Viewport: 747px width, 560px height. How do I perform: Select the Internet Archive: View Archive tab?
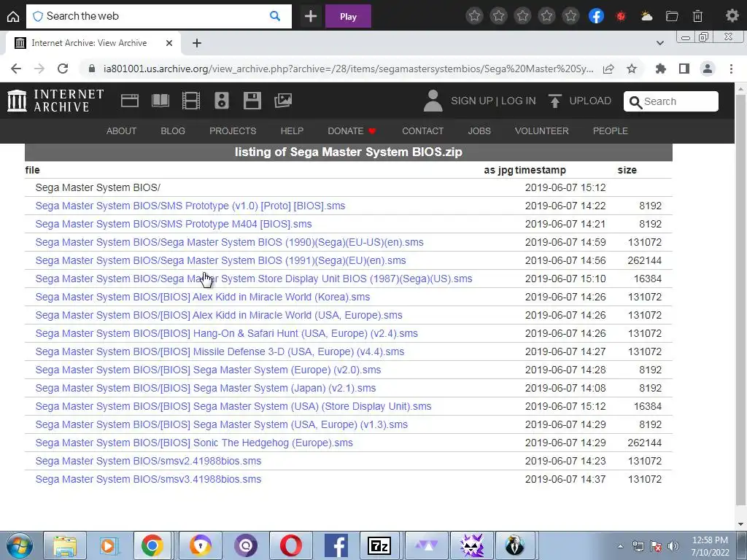pos(89,43)
